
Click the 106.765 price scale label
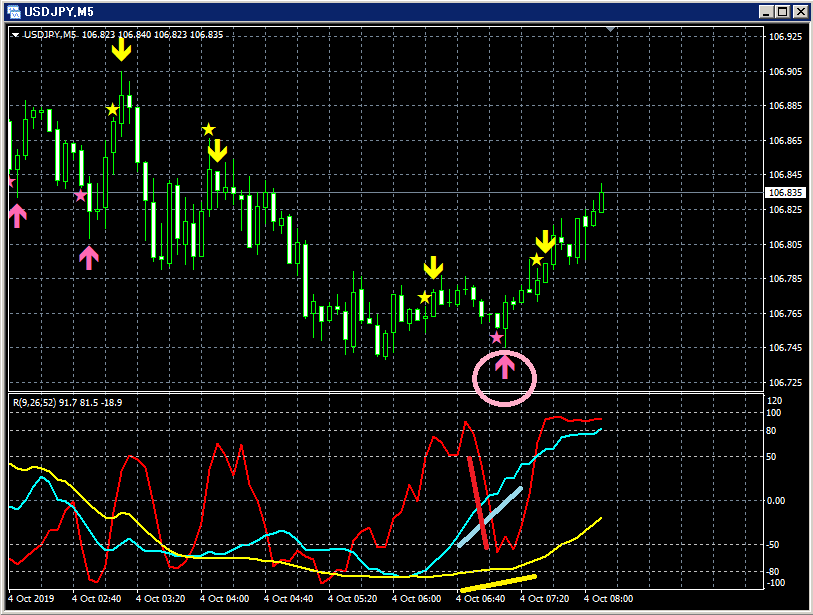pos(785,314)
